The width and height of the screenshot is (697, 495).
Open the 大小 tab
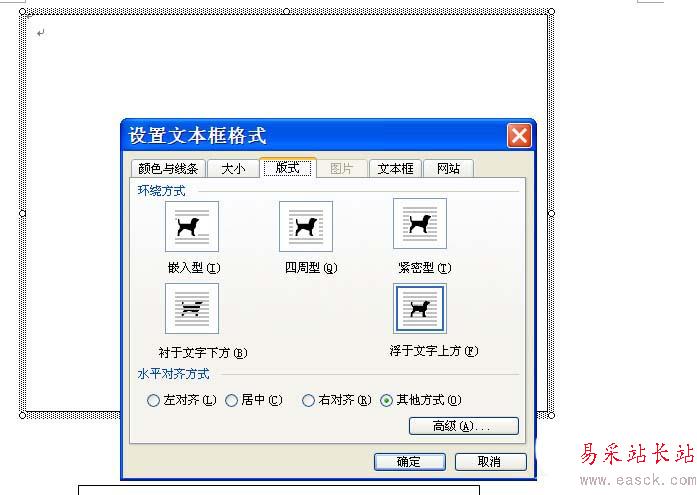point(233,169)
